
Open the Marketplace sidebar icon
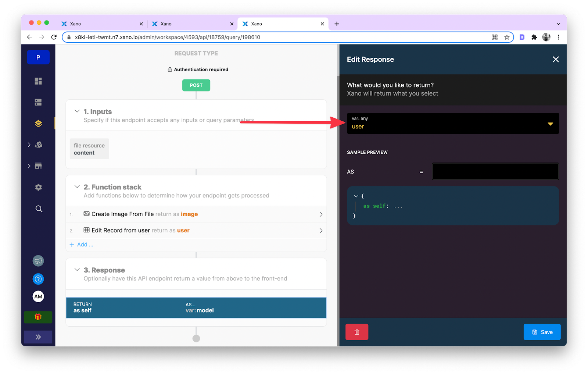click(38, 165)
